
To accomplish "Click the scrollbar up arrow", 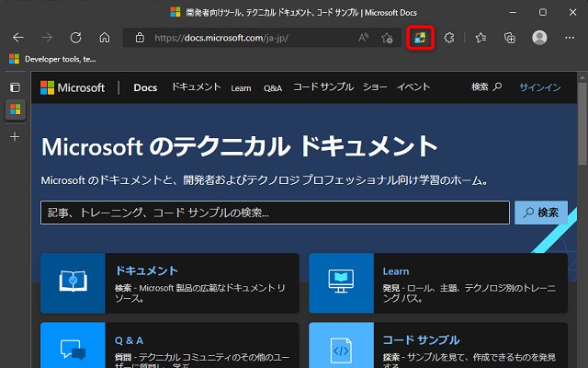I will pyautogui.click(x=582, y=77).
